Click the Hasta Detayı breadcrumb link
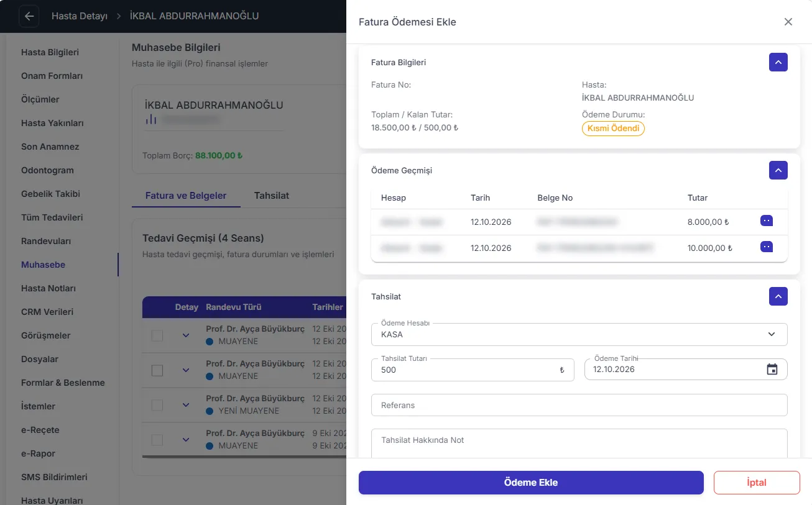This screenshot has width=812, height=505. 80,16
